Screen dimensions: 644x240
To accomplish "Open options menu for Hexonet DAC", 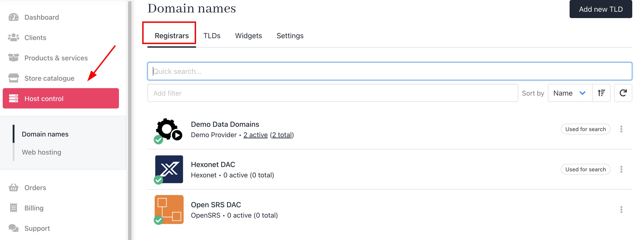I will point(621,169).
